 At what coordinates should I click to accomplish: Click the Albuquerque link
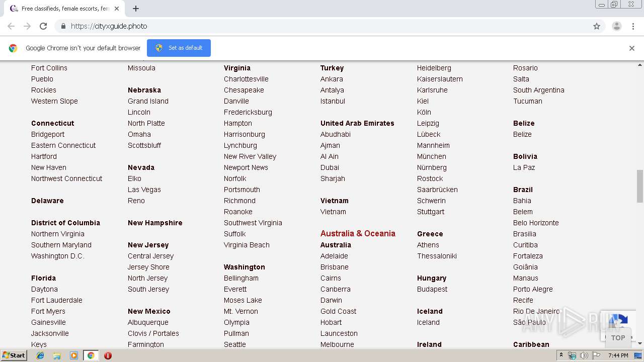(x=148, y=322)
